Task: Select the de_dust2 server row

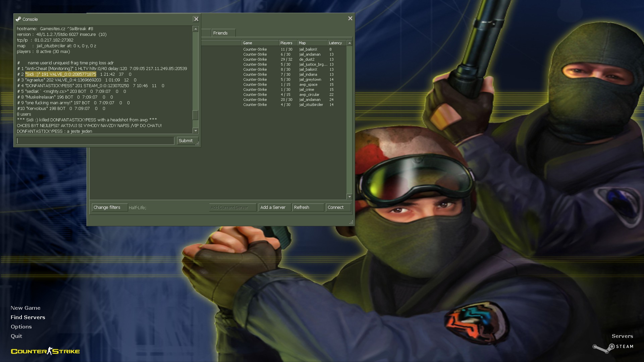Action: pyautogui.click(x=273, y=59)
